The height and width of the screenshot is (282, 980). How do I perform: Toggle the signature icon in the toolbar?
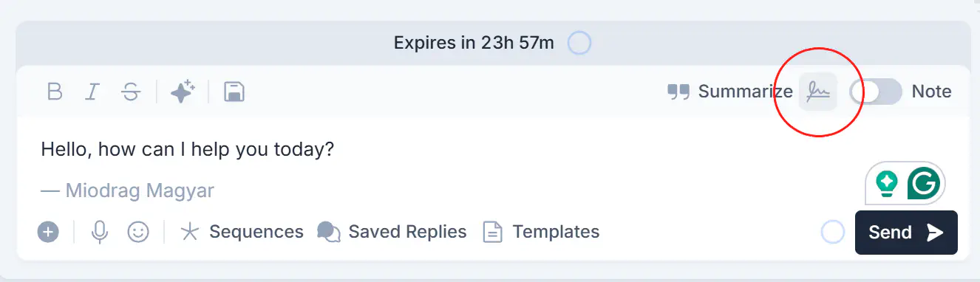click(x=818, y=92)
